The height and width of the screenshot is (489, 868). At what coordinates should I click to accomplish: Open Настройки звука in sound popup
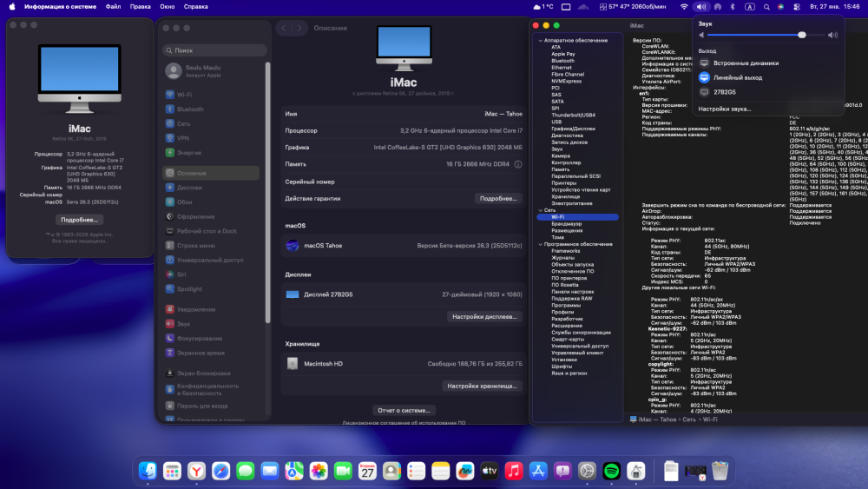coord(725,109)
